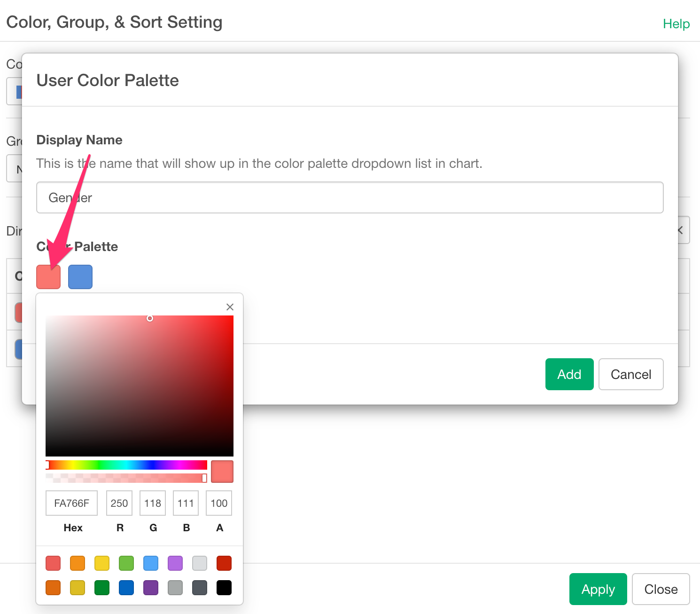Image resolution: width=700 pixels, height=614 pixels.
Task: Click the hue rainbow slider
Action: (126, 465)
